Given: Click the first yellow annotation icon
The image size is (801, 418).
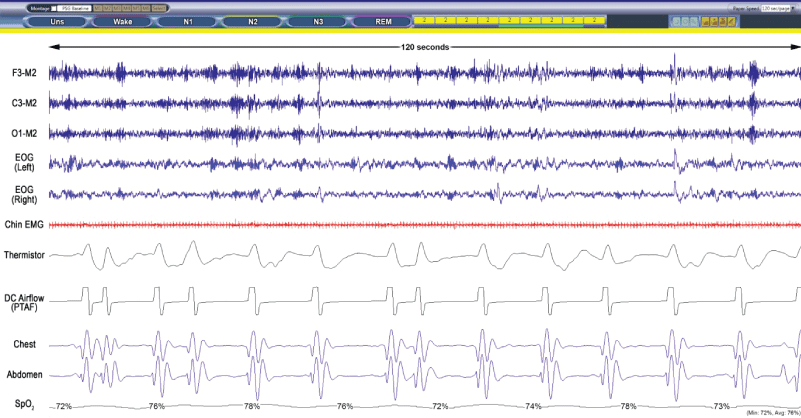Looking at the screenshot, I should pyautogui.click(x=705, y=21).
